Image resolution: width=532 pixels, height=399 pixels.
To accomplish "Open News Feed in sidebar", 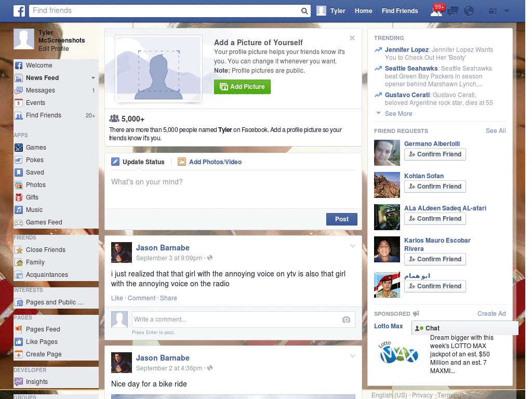I will pos(43,78).
